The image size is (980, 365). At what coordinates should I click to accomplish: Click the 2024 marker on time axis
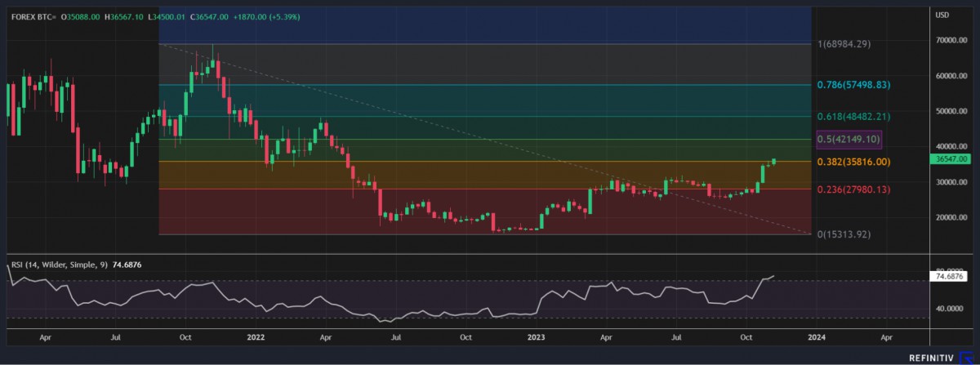point(814,336)
